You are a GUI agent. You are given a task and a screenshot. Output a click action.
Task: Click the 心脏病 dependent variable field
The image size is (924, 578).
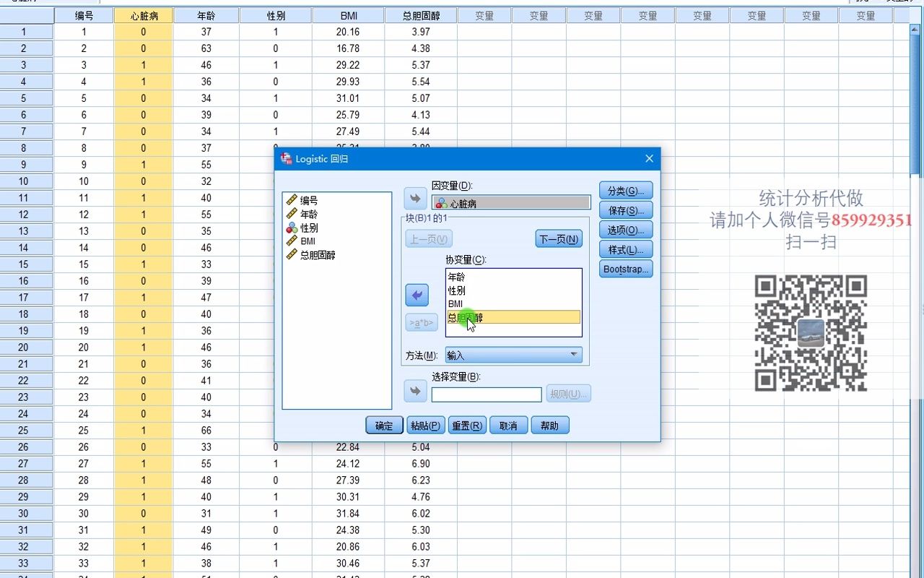click(511, 203)
